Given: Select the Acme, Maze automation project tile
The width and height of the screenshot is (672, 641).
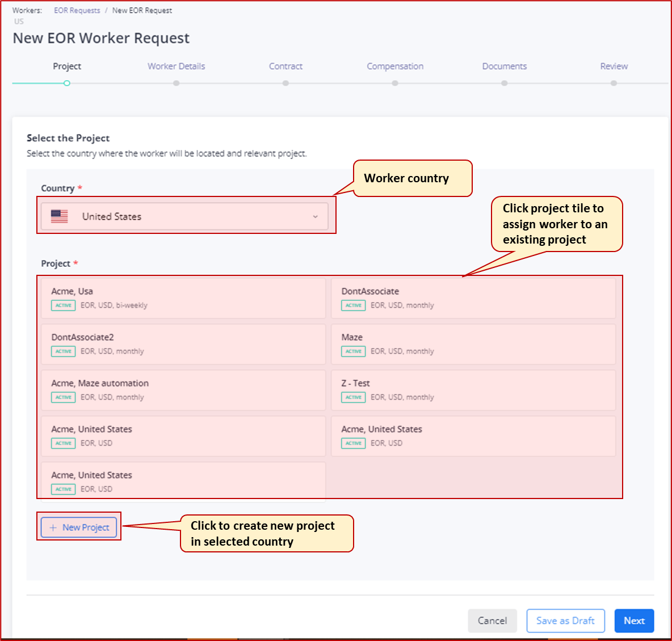Looking at the screenshot, I should (183, 389).
